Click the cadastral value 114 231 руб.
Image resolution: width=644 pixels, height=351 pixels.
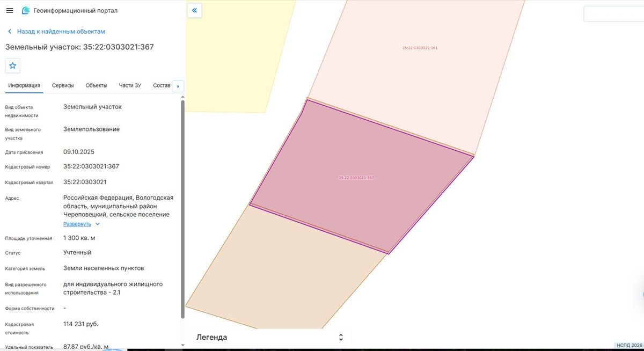[81, 324]
